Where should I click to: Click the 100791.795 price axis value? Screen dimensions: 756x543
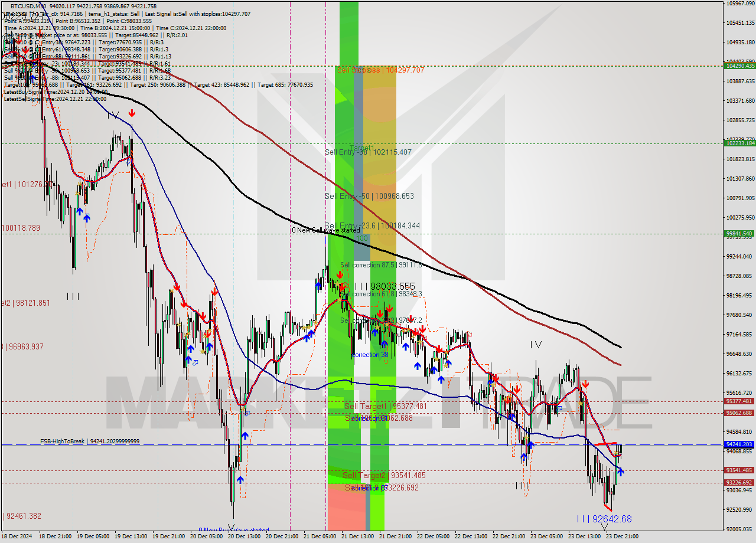click(x=740, y=198)
